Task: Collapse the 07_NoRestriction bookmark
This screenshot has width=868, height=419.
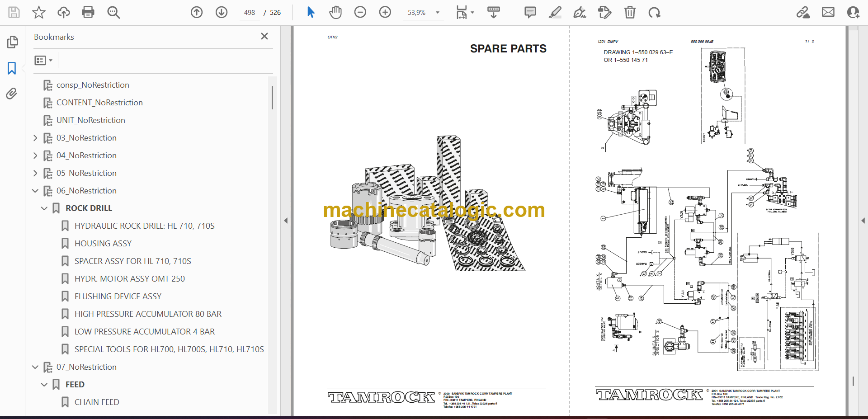Action: tap(35, 367)
